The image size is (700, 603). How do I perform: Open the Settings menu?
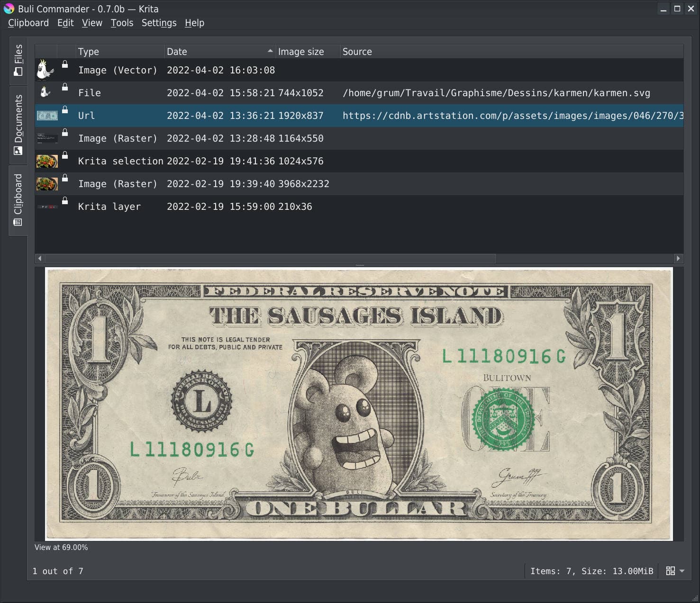[x=159, y=23]
